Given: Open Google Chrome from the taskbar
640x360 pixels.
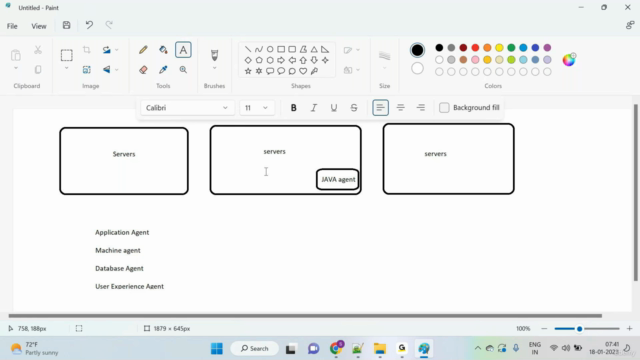Looking at the screenshot, I should point(336,348).
